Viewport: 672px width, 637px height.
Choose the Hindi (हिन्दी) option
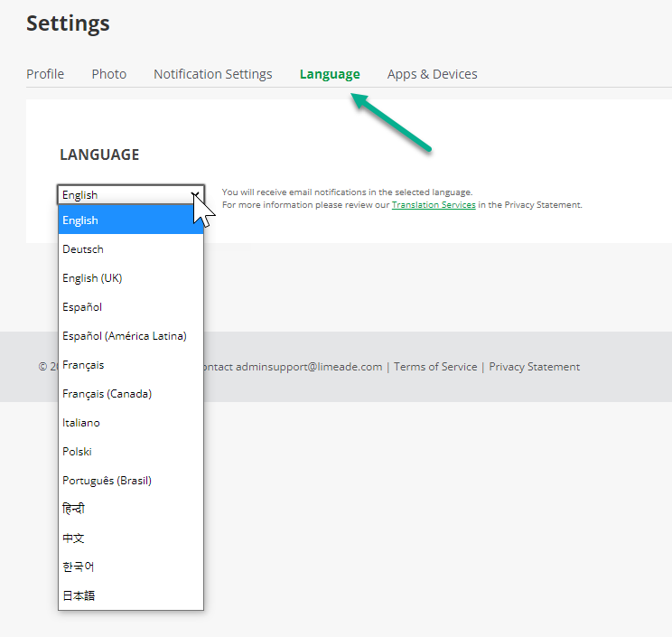(131, 510)
